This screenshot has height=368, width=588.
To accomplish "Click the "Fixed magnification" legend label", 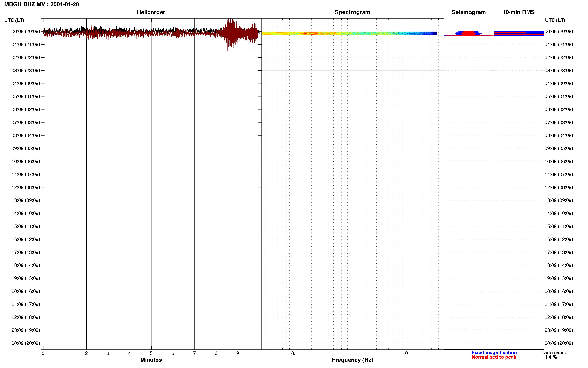I will pyautogui.click(x=494, y=352).
